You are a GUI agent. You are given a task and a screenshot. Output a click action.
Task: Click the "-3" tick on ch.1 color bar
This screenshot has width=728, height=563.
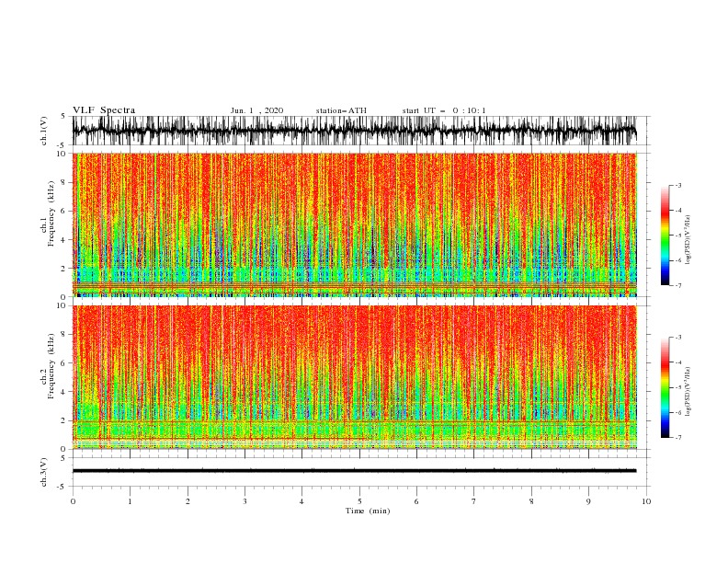click(678, 185)
